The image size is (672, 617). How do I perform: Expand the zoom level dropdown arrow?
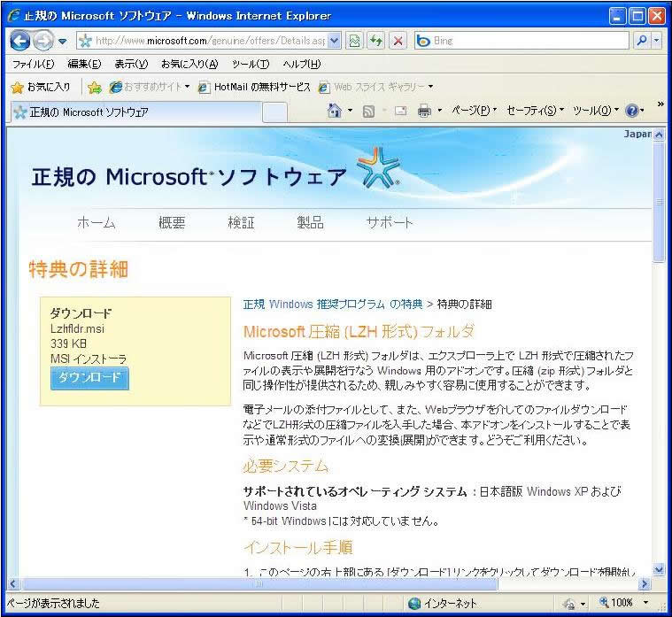pyautogui.click(x=645, y=603)
